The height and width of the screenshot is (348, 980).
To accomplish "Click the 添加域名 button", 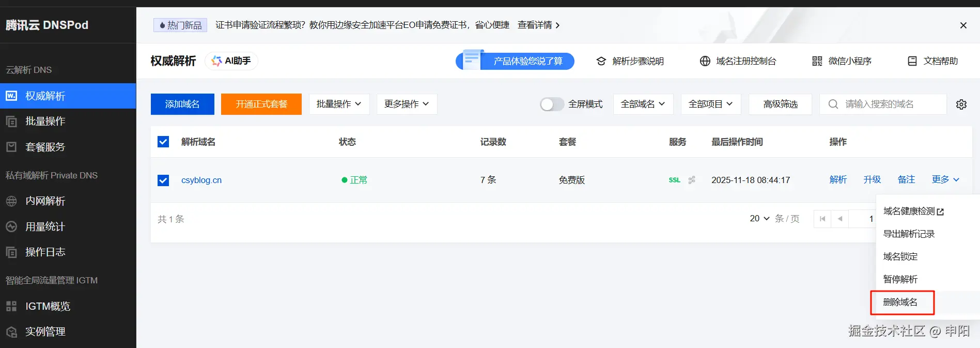I will [182, 104].
